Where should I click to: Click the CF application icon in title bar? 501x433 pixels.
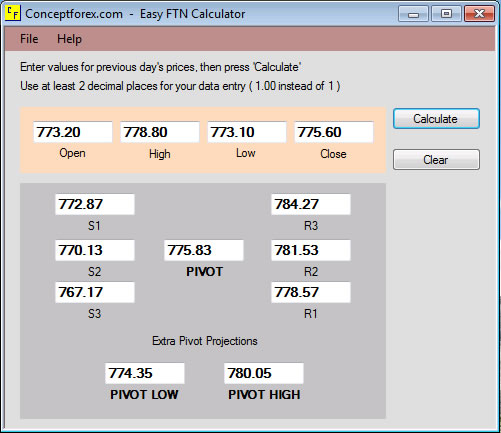[x=13, y=13]
